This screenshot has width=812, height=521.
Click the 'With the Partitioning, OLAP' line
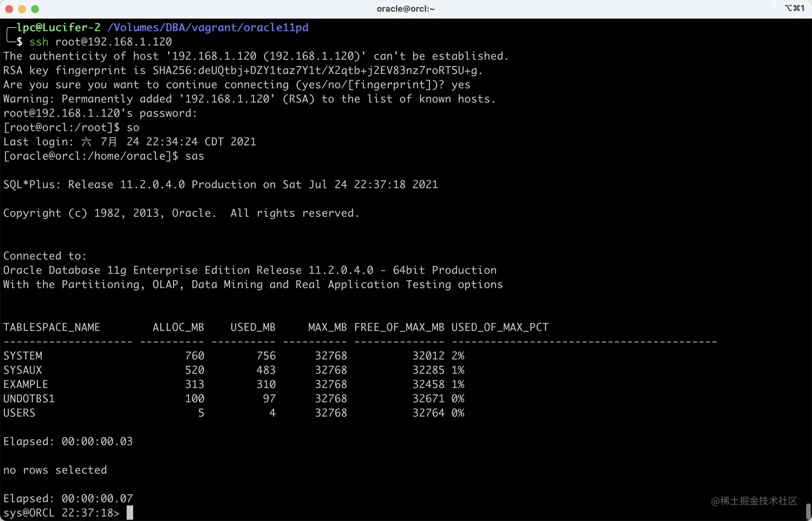[253, 284]
